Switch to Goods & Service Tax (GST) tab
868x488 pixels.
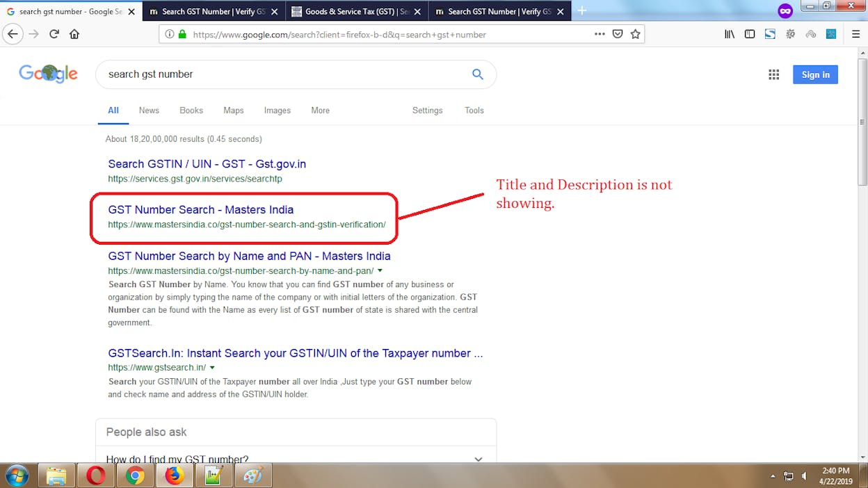tap(357, 12)
